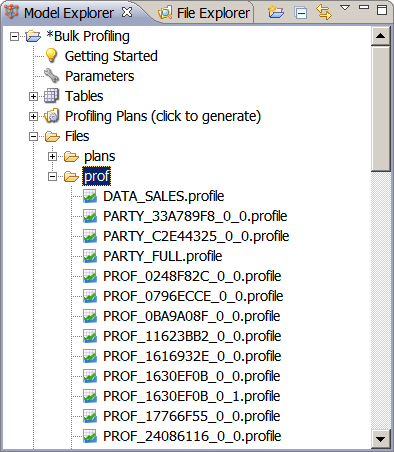Expand the Profiling Plans node
Screen dimensions: 394x452
33,116
